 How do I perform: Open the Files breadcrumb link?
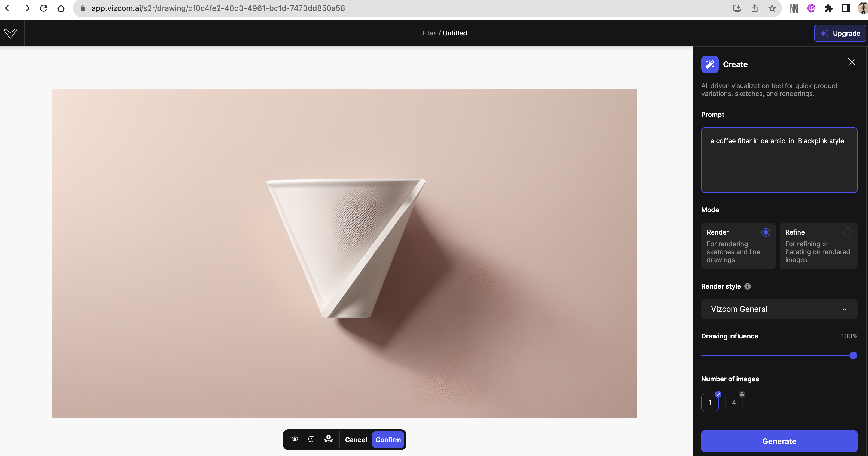(x=429, y=33)
